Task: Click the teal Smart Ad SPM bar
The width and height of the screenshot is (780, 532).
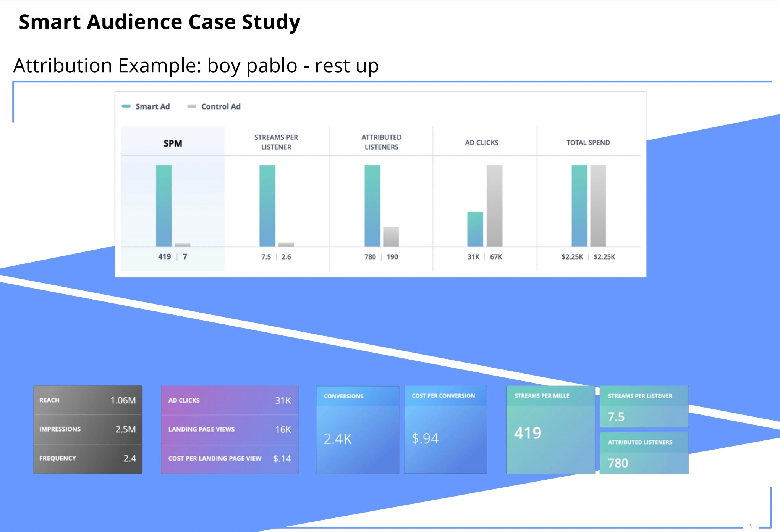Action: (164, 205)
